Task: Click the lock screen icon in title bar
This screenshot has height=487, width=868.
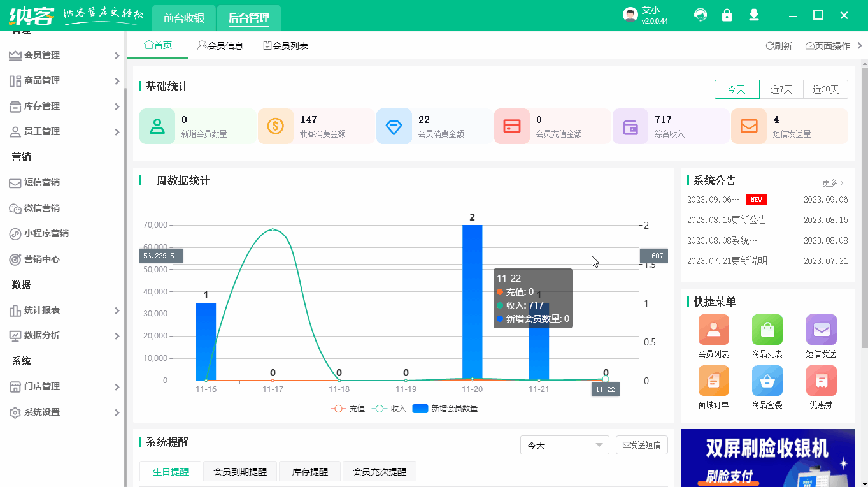Action: pos(727,15)
